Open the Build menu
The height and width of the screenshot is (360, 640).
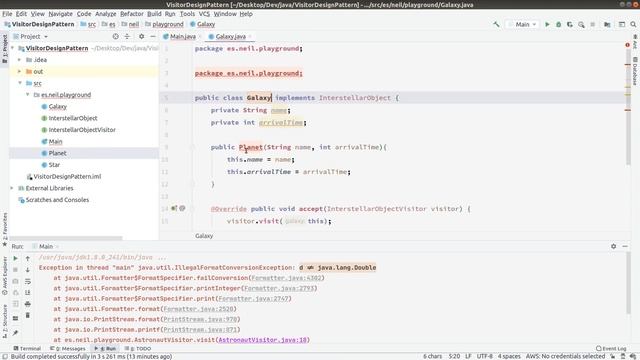click(x=154, y=14)
